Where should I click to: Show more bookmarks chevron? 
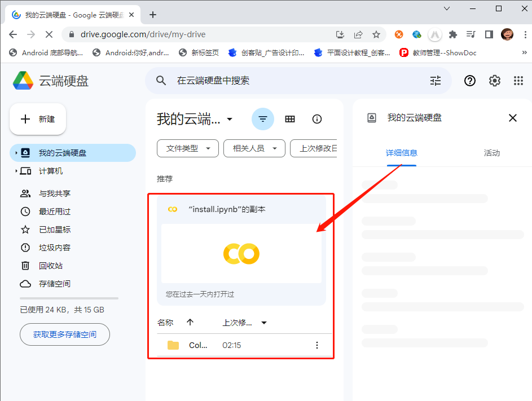click(524, 52)
